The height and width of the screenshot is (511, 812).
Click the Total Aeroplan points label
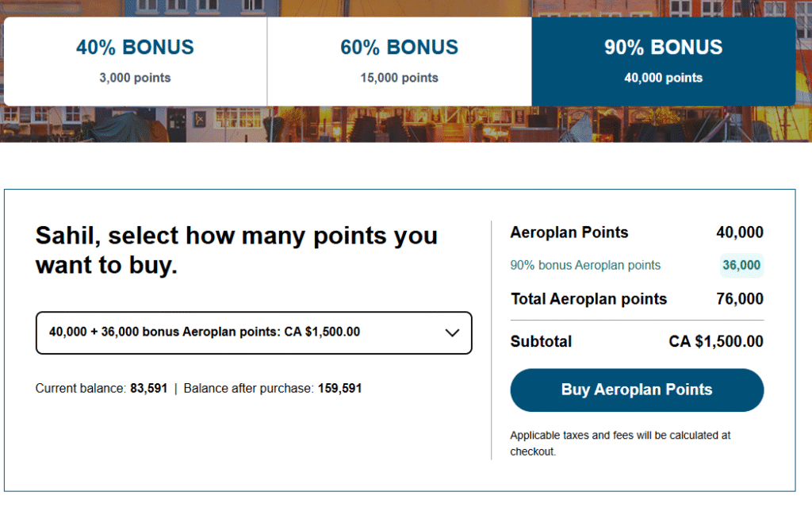pos(588,299)
